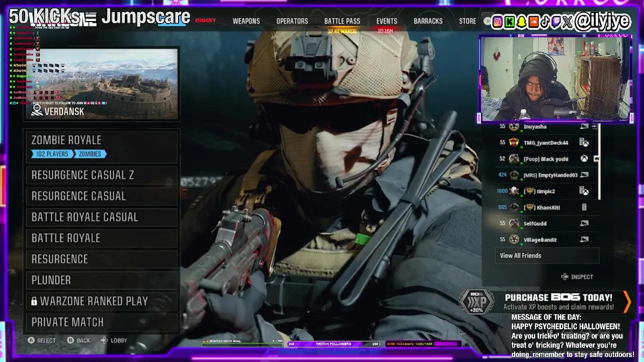This screenshot has width=644, height=362.
Task: Select the Zombie Royale playlist
Action: click(x=102, y=146)
